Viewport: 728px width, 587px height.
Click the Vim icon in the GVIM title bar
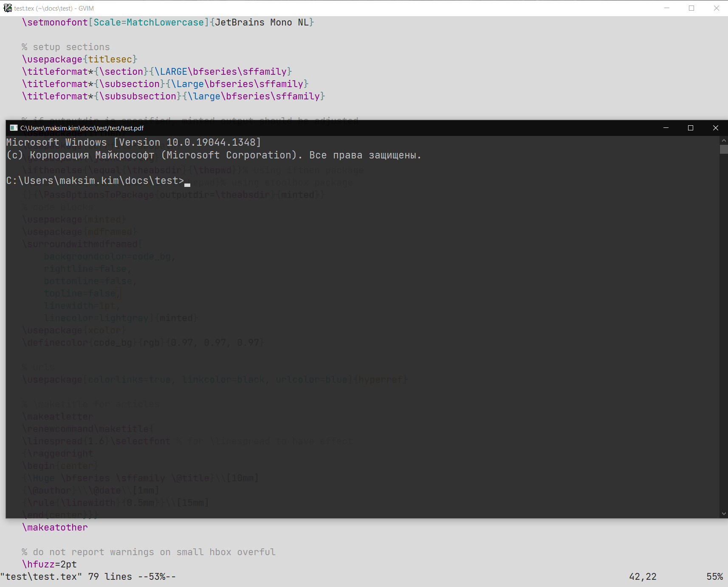[8, 8]
